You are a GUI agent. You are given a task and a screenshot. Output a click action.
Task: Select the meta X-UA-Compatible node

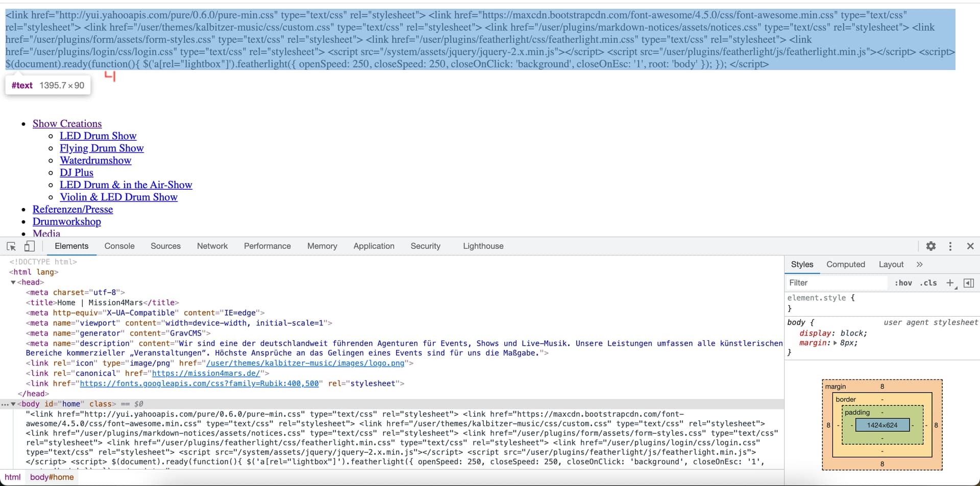click(x=145, y=313)
